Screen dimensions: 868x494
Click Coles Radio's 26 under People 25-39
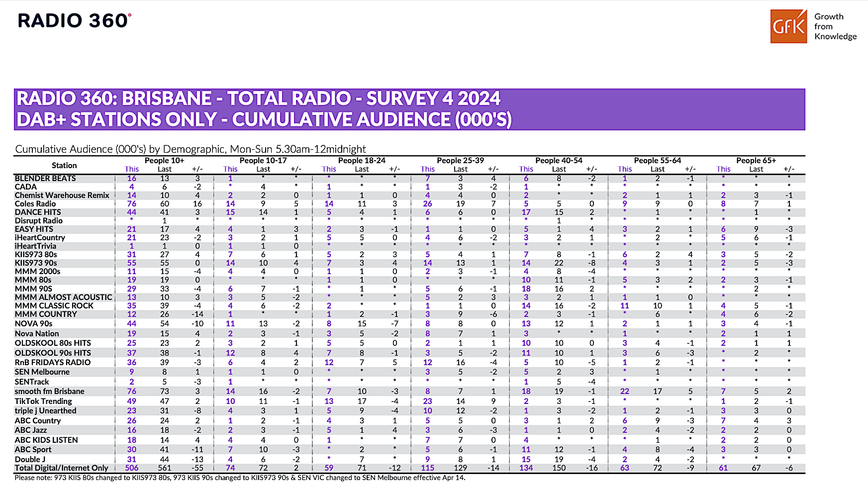(427, 203)
